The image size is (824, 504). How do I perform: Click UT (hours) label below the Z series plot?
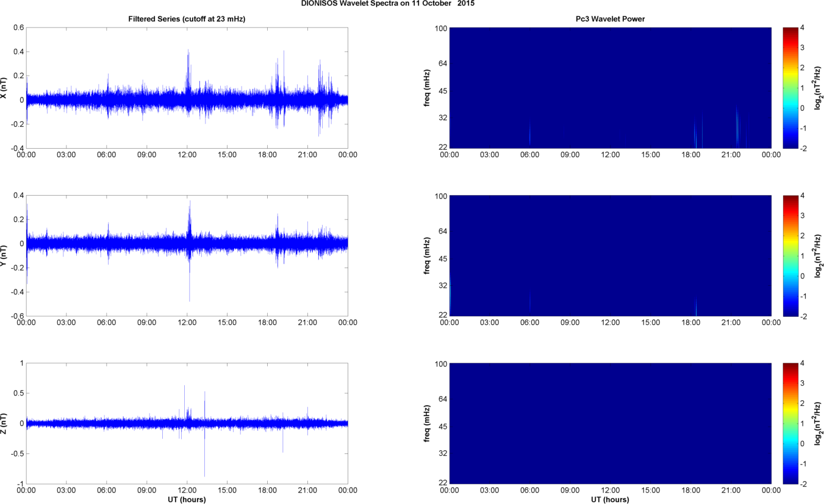coord(187,499)
